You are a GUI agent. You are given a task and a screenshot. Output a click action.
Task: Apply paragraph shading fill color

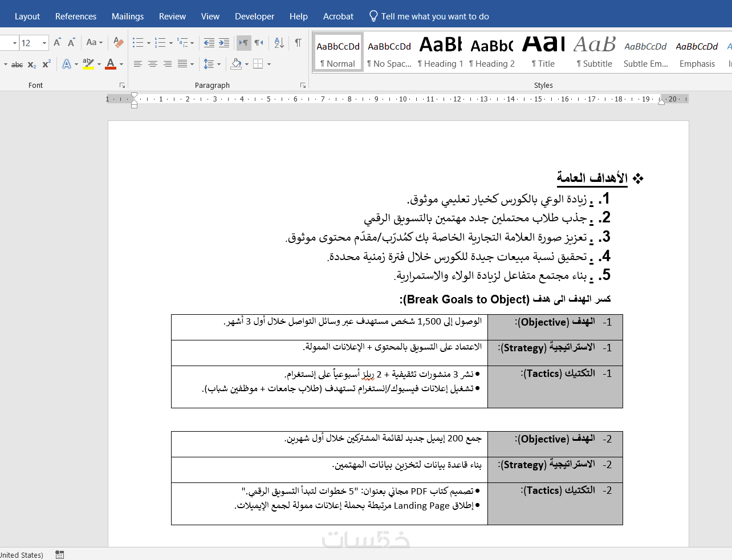237,64
